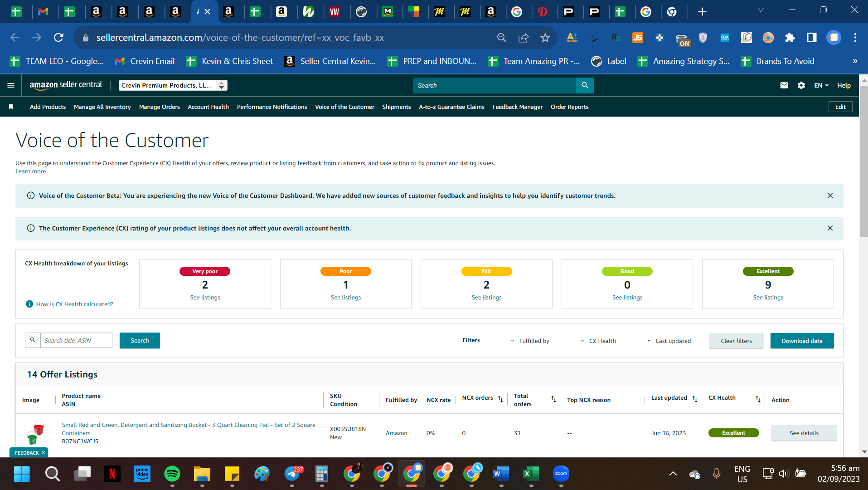This screenshot has width=868, height=490.
Task: Open Telegram from the taskbar
Action: point(292,474)
